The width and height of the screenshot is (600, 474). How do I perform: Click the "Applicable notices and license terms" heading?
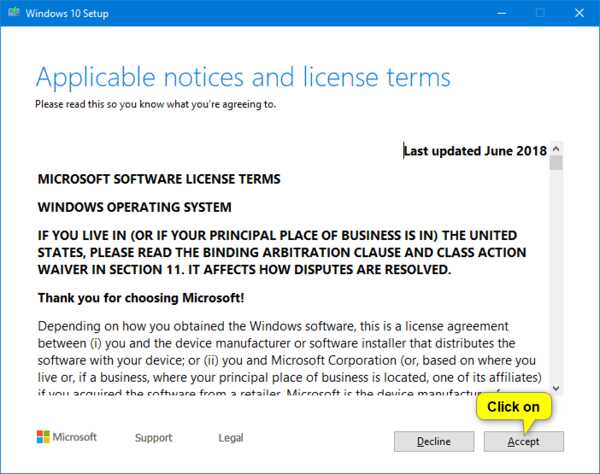tap(243, 77)
